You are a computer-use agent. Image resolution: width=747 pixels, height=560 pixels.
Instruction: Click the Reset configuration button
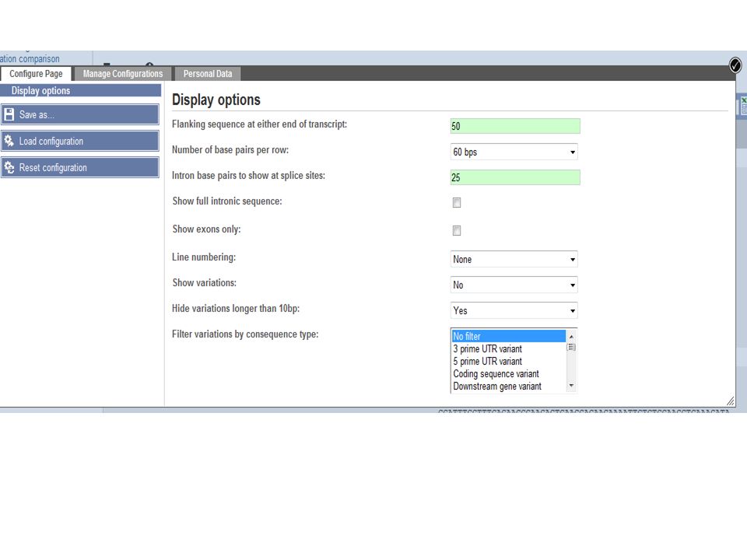[x=80, y=168]
